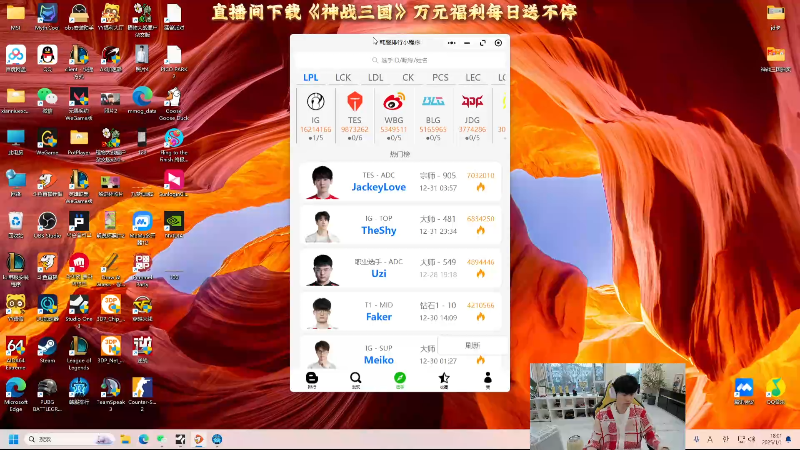The height and width of the screenshot is (450, 800).
Task: Open JackeyLove player name link
Action: pos(379,187)
